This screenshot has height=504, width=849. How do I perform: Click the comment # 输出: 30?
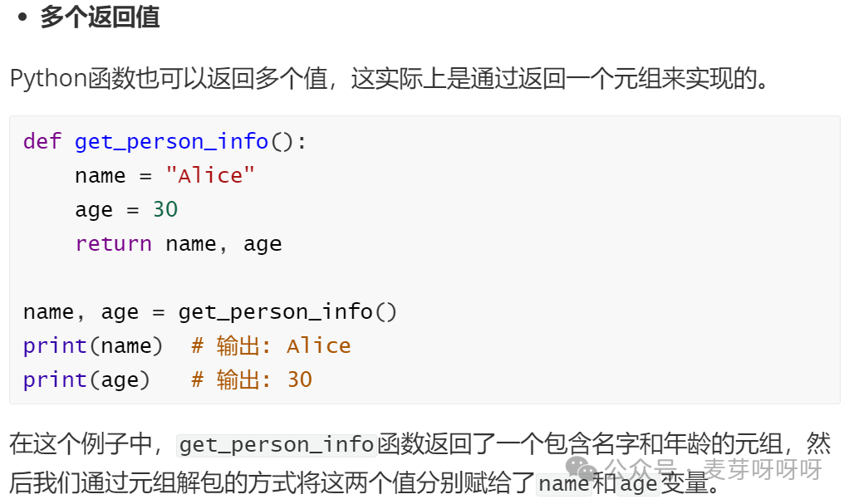[x=252, y=380]
